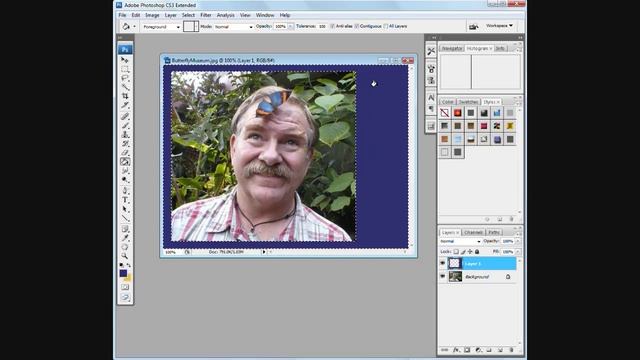Toggle lock image pixels brush icon
This screenshot has width=640, height=360.
click(x=463, y=252)
